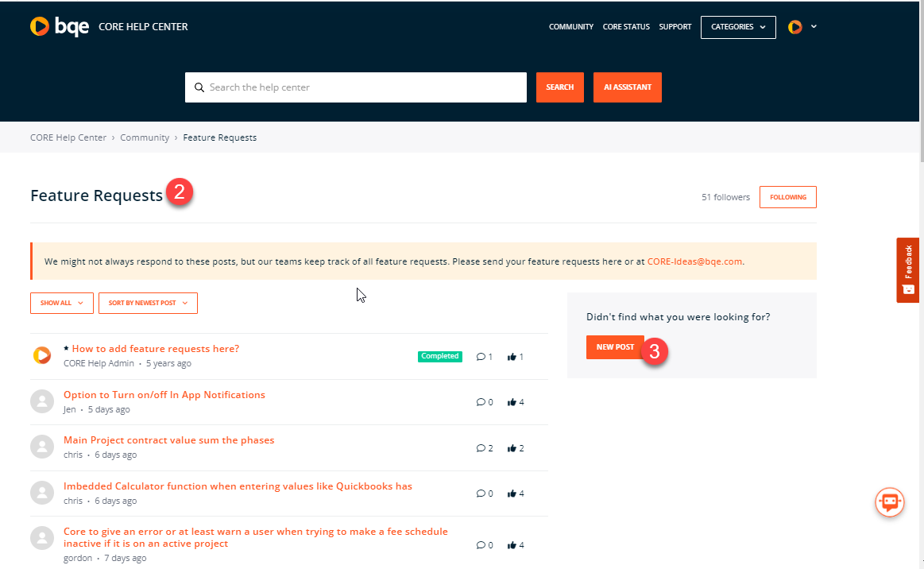The image size is (924, 569).
Task: Toggle the Following button
Action: coord(788,197)
